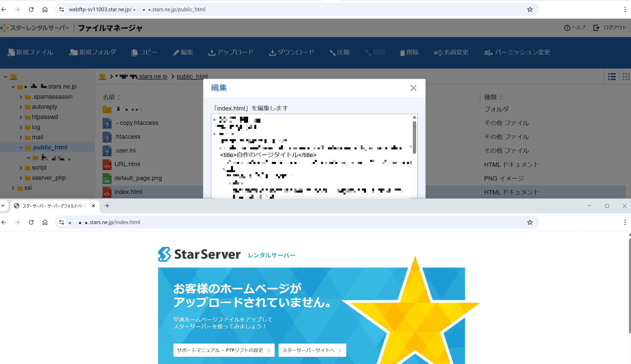Close the 編集 dialog with X
Image resolution: width=631 pixels, height=364 pixels.
413,88
